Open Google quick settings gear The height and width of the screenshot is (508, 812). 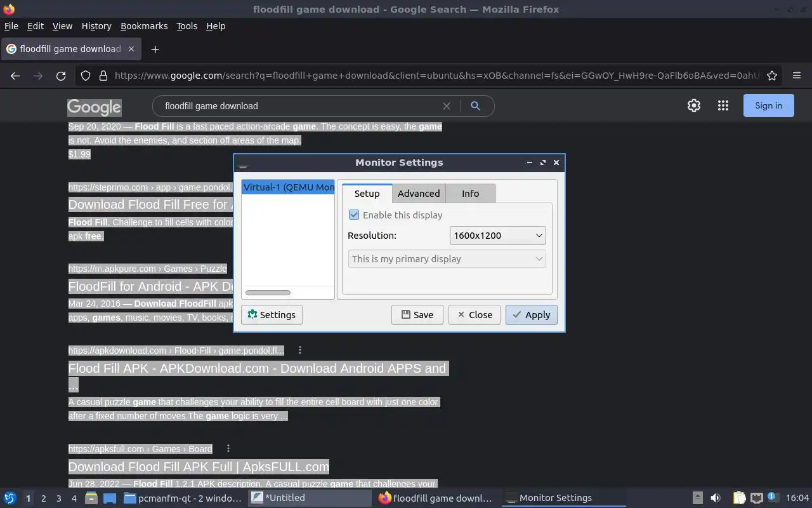pyautogui.click(x=694, y=105)
